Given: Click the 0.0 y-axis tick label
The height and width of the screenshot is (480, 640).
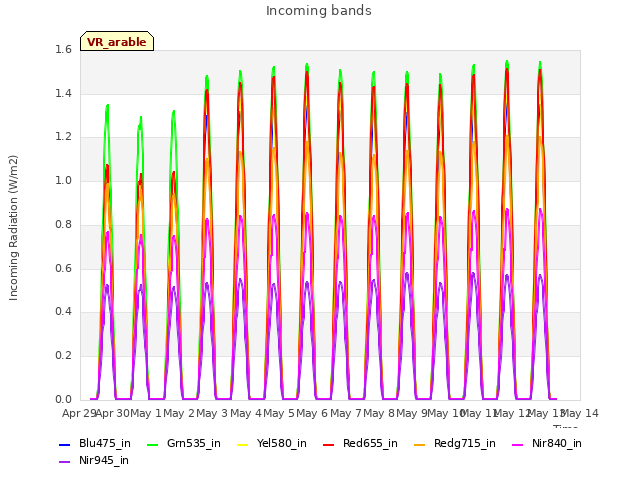Looking at the screenshot, I should (x=63, y=399).
